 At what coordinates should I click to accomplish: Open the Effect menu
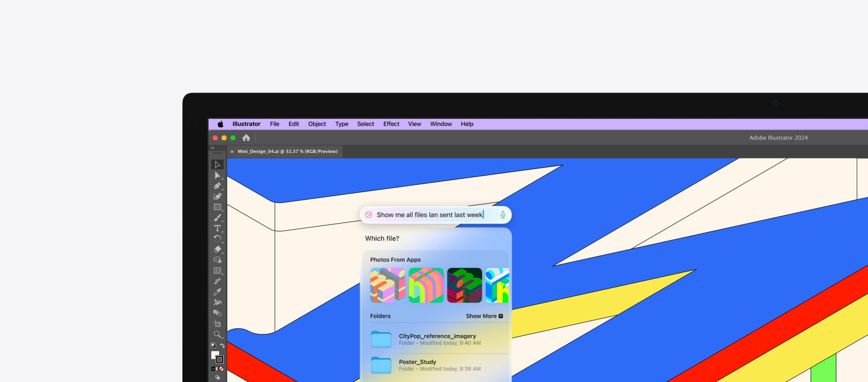pos(391,124)
